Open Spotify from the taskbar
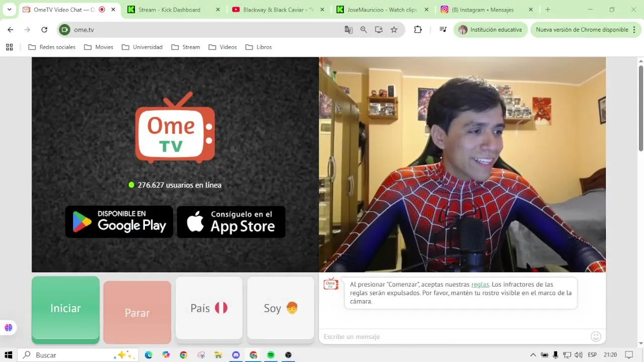This screenshot has width=644, height=362. (x=271, y=355)
